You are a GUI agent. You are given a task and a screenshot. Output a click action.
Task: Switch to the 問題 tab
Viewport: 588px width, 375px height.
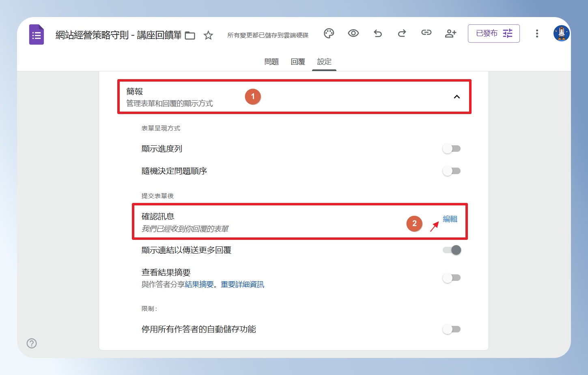(x=271, y=62)
